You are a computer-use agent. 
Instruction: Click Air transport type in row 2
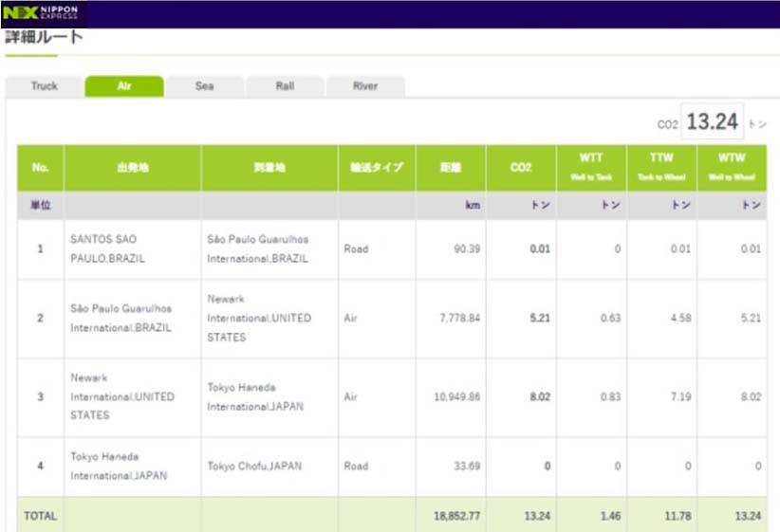coord(351,319)
